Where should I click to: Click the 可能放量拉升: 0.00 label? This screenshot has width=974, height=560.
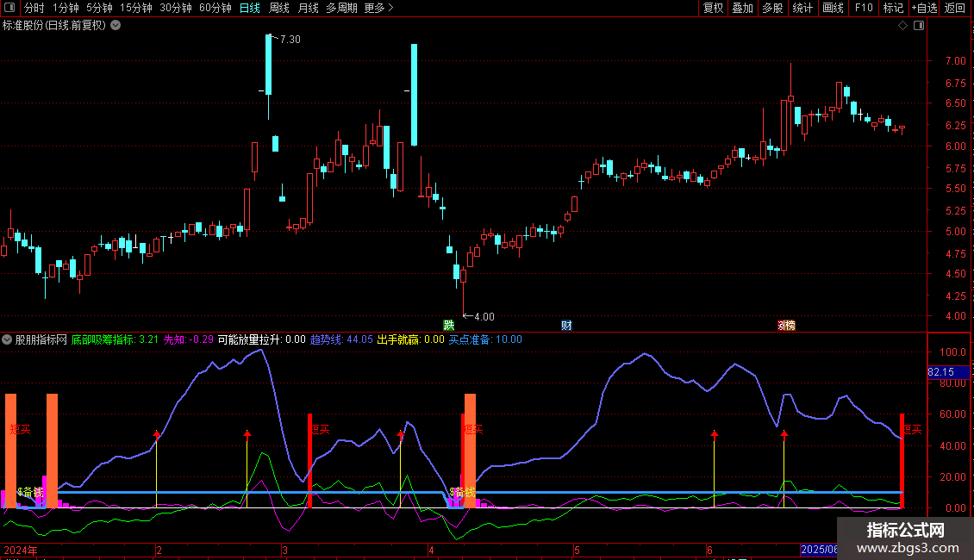(261, 339)
